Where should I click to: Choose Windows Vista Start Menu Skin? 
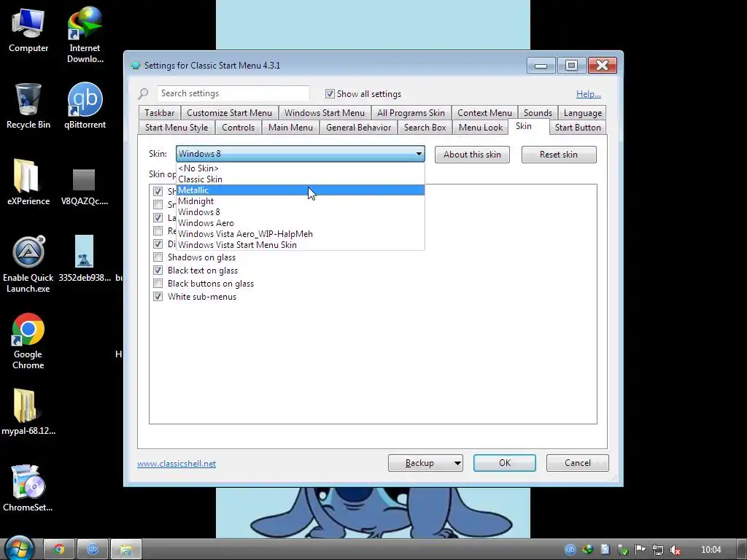coord(300,245)
